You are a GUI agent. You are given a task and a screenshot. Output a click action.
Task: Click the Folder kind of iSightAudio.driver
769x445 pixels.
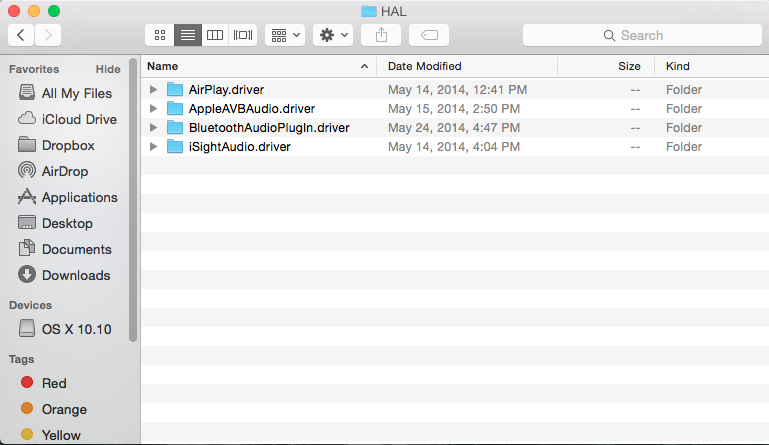click(x=684, y=147)
